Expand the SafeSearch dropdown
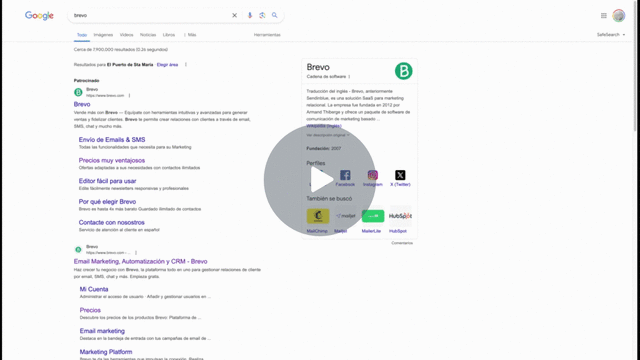The width and height of the screenshot is (640, 360). click(x=611, y=35)
